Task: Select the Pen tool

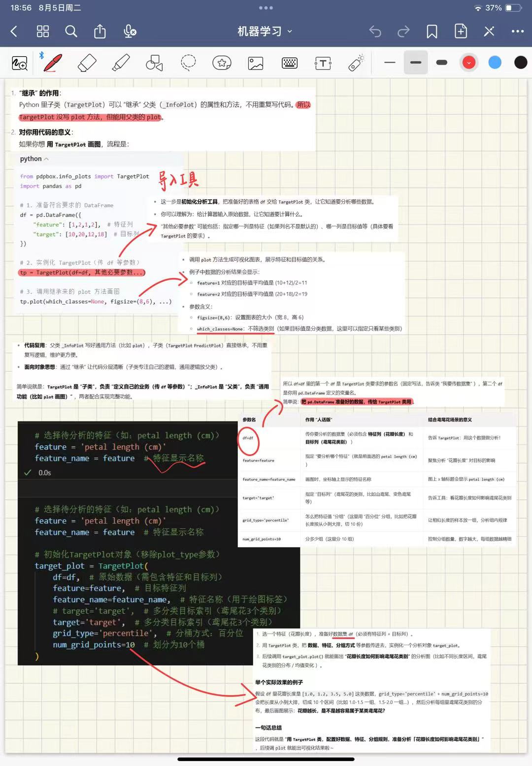Action: click(52, 63)
